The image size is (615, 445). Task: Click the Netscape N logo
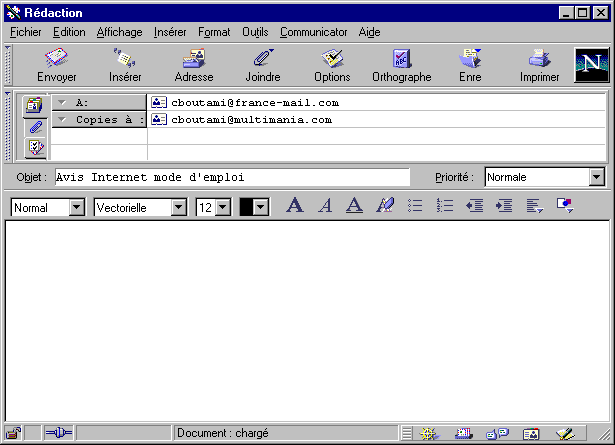591,65
